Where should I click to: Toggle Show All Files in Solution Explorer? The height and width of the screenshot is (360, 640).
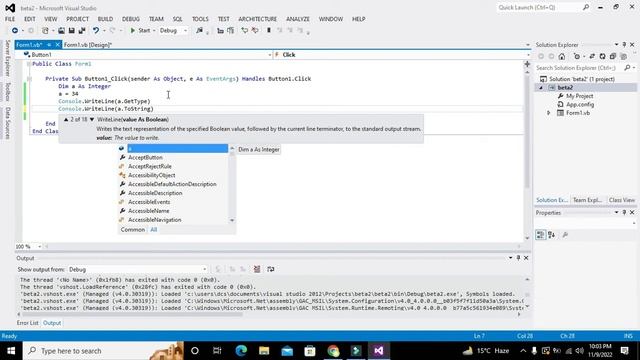(623, 57)
